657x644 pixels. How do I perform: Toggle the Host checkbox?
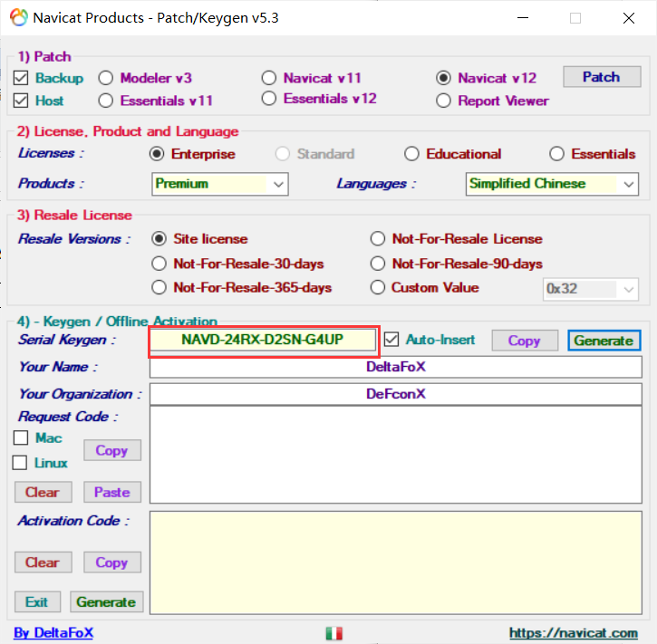pos(21,101)
